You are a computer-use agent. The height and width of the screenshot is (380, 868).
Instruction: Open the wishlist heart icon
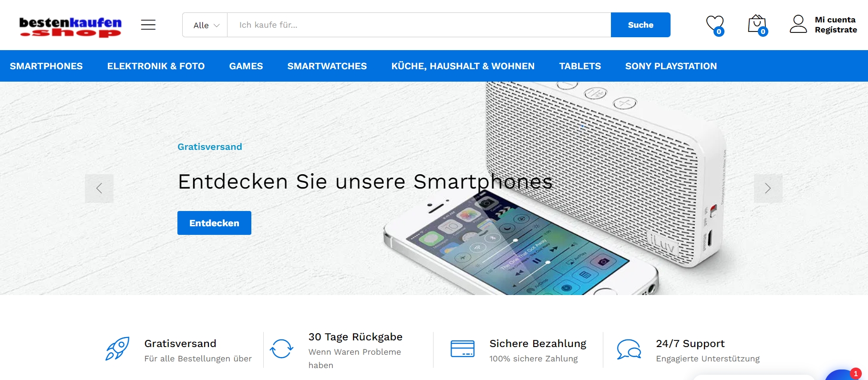click(x=715, y=24)
